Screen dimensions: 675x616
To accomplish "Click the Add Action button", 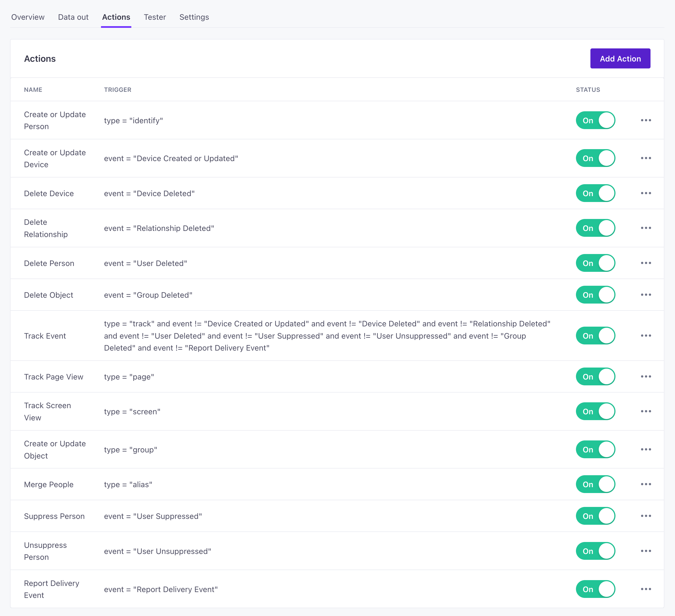I will [x=620, y=59].
